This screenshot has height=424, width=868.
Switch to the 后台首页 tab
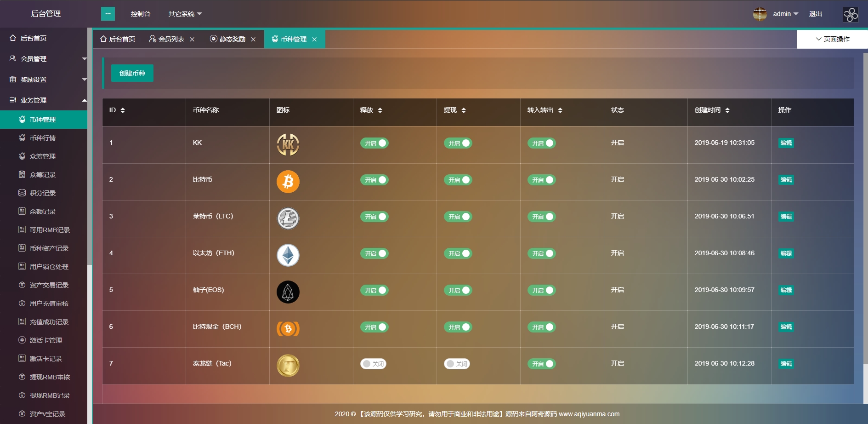tap(118, 39)
